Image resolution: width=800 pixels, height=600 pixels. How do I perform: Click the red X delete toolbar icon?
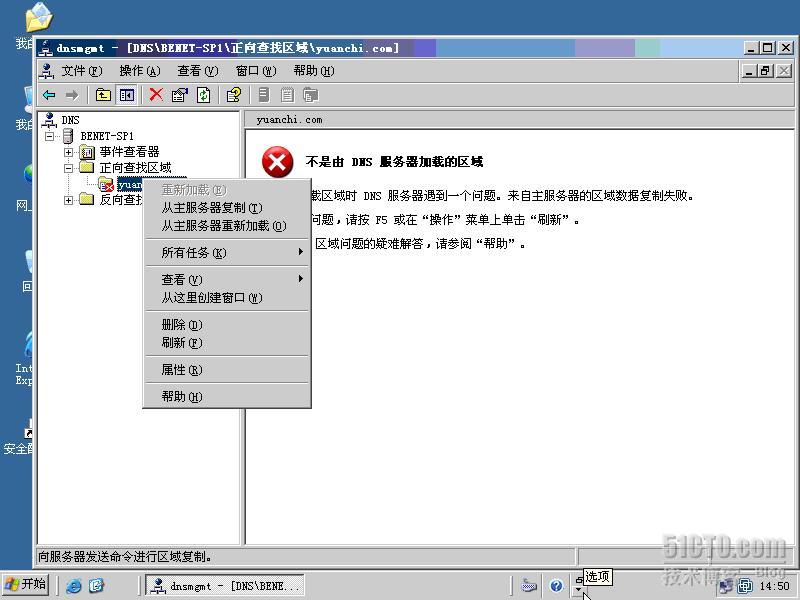[156, 94]
